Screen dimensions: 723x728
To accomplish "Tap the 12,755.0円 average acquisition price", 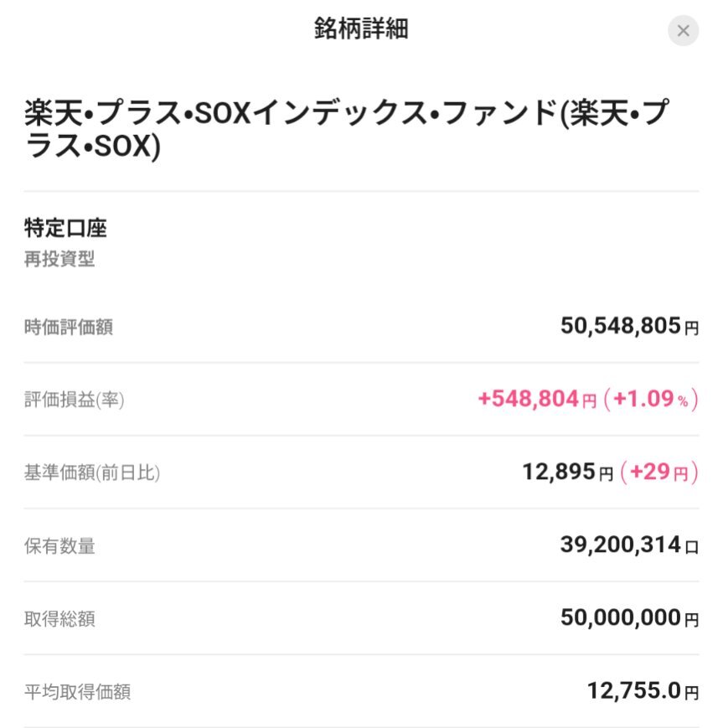I will (x=643, y=691).
